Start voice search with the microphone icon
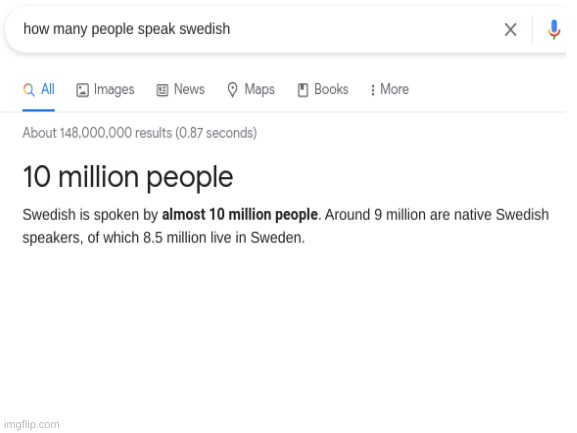This screenshot has width=577, height=433. [x=553, y=29]
